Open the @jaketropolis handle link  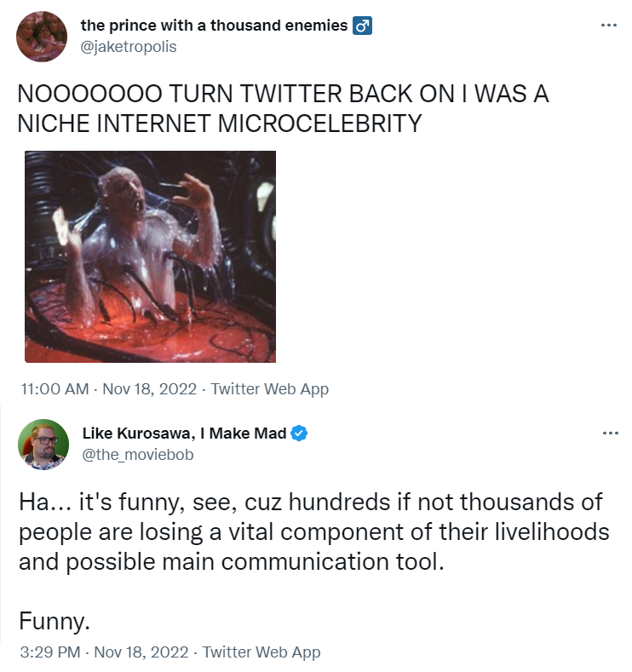129,47
